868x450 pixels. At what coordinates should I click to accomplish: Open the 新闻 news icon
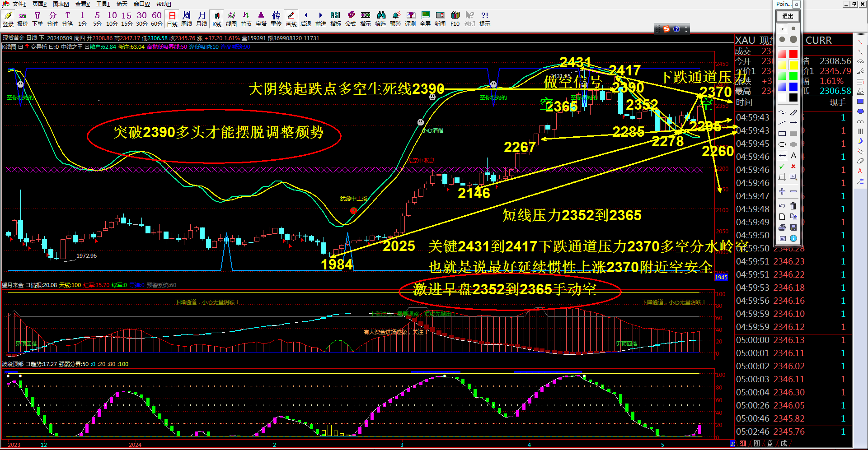pos(440,19)
